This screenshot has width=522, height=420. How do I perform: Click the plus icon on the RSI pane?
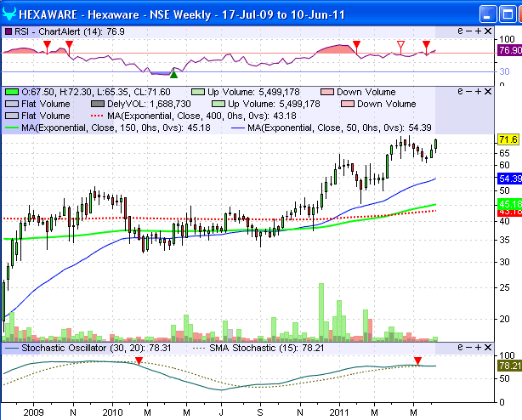coord(479,31)
